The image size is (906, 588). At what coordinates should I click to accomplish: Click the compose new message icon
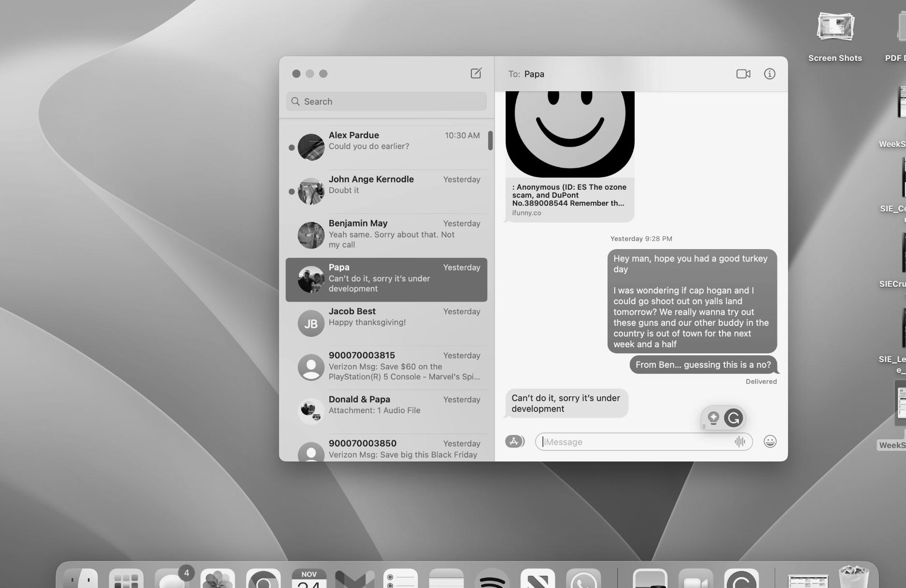(476, 73)
